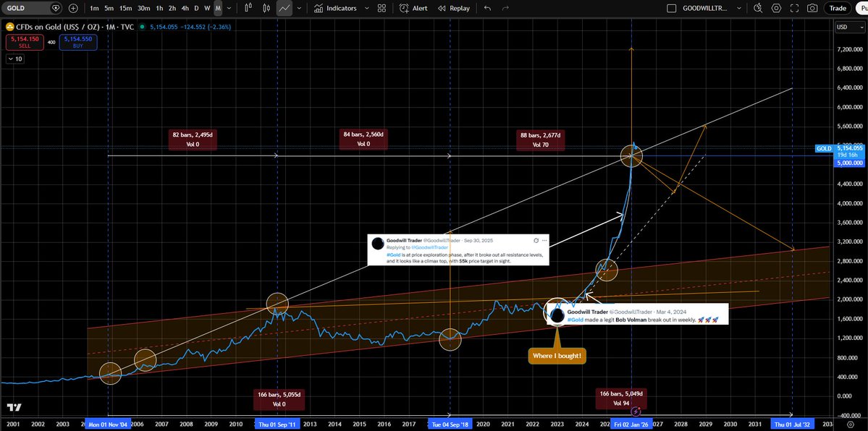Open the quick search magnifier icon
868x431 pixels.
point(759,8)
